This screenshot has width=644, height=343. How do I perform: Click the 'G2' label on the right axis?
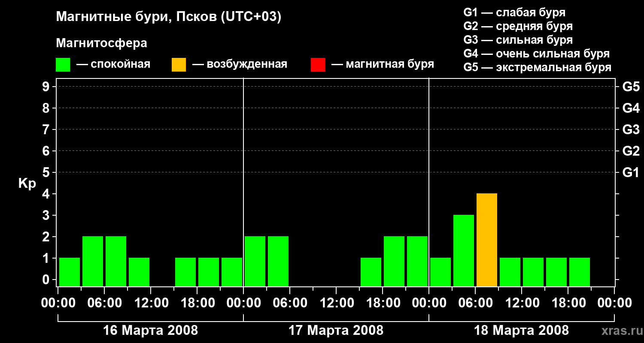(631, 151)
